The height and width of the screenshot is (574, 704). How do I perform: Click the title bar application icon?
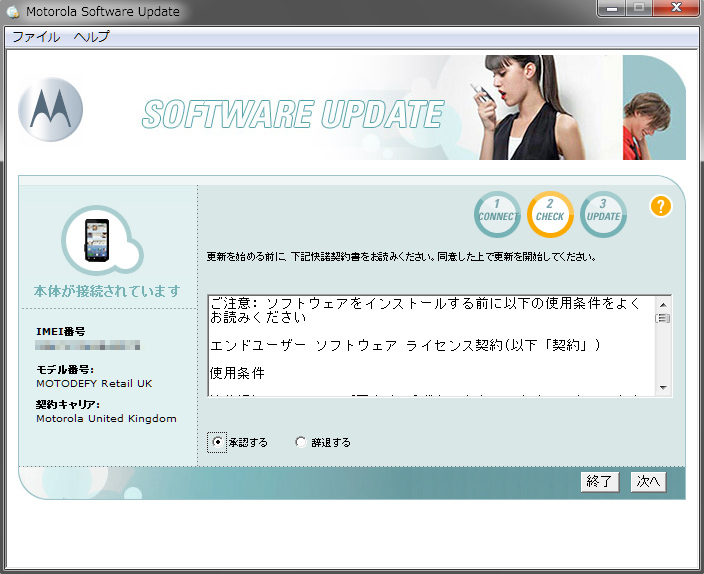click(12, 11)
